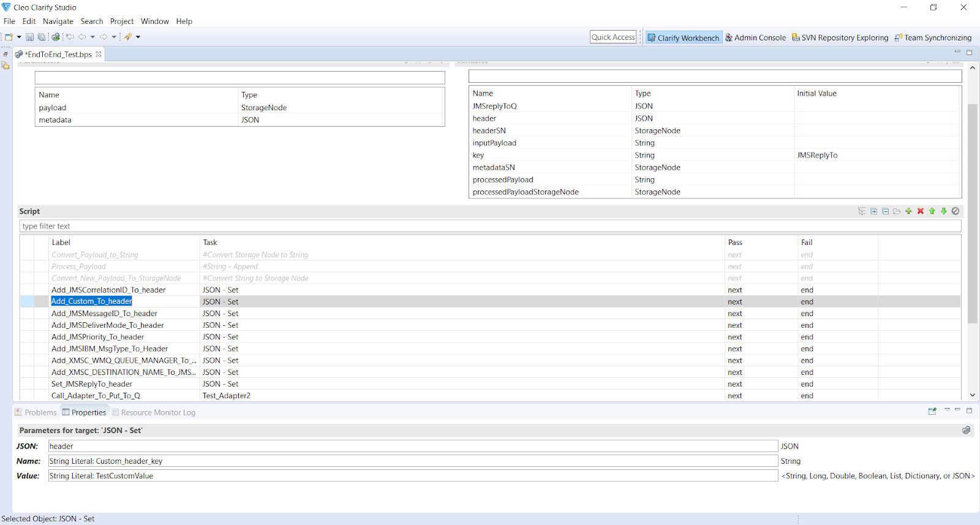Select the JMSreplyToQ variable row
Screen dimensions: 980x525
[x=715, y=106]
